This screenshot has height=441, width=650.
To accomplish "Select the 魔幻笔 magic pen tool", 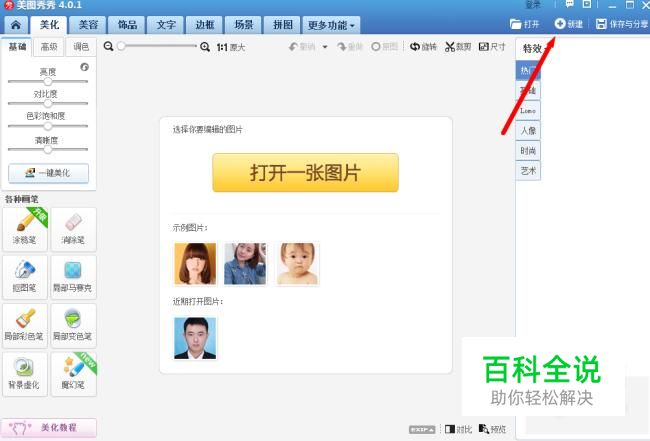I will [x=73, y=374].
